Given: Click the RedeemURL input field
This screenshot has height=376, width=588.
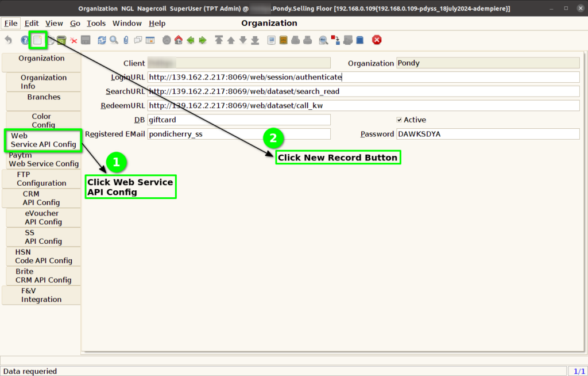Looking at the screenshot, I should pos(363,106).
